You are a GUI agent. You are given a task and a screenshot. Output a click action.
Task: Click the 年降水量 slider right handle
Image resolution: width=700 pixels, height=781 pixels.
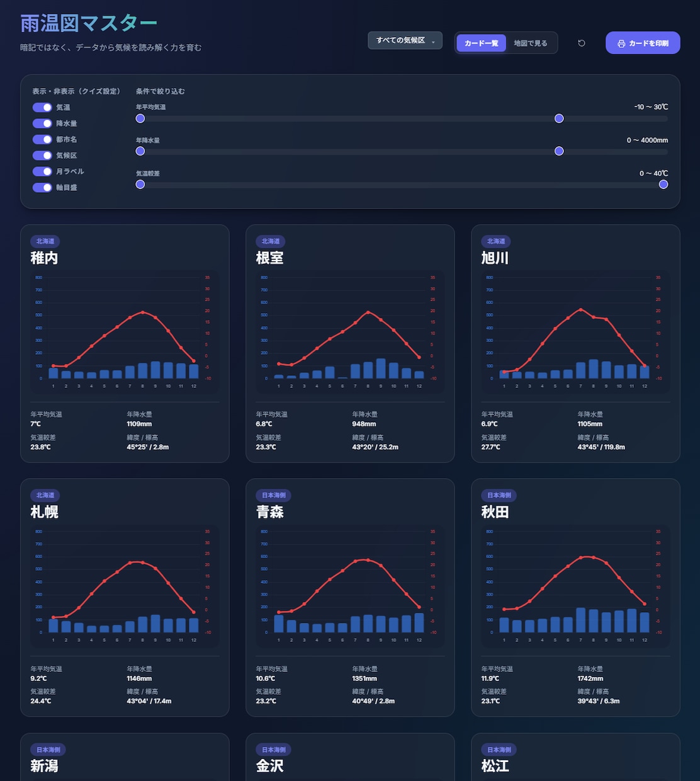[x=559, y=151]
